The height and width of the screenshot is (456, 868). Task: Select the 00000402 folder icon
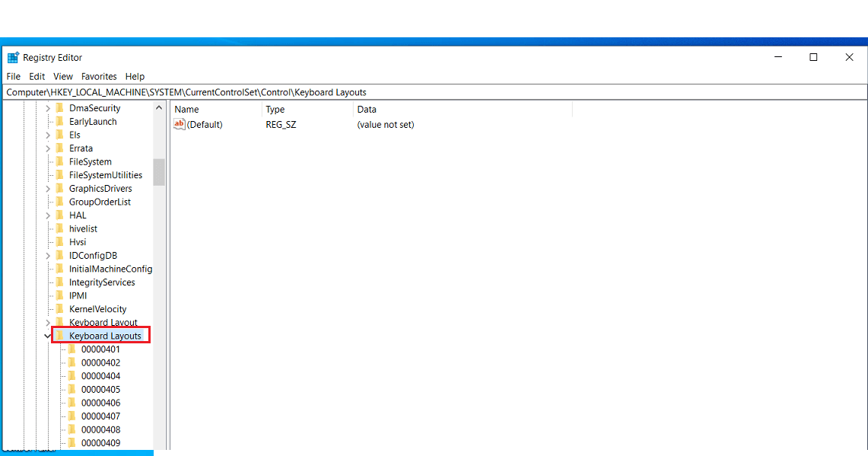(x=72, y=362)
